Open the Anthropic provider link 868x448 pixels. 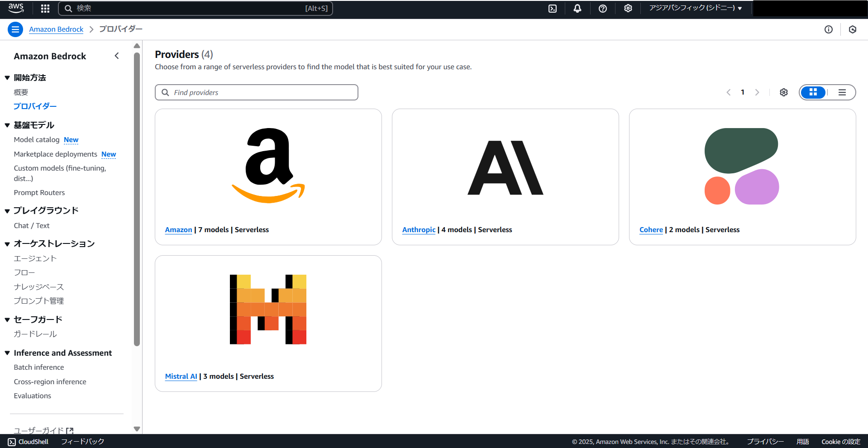coord(419,229)
